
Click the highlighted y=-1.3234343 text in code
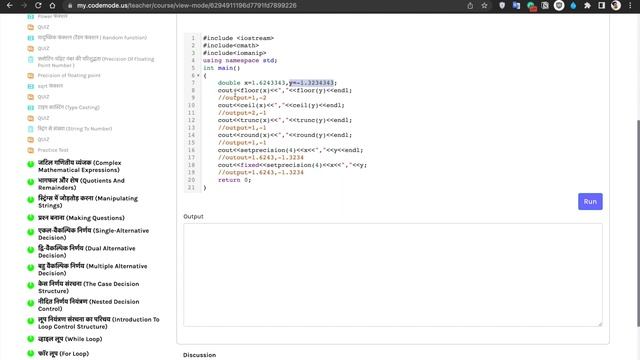click(311, 83)
